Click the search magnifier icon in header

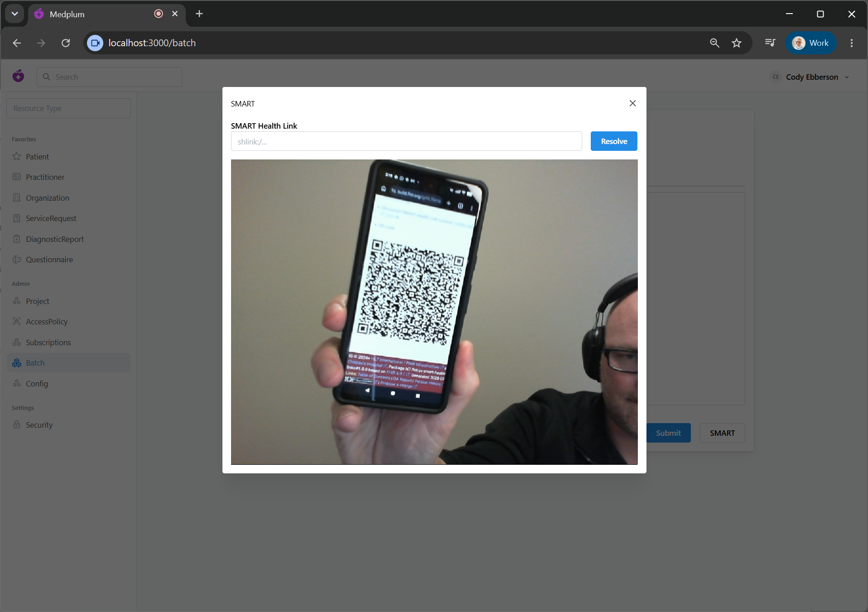pos(46,77)
